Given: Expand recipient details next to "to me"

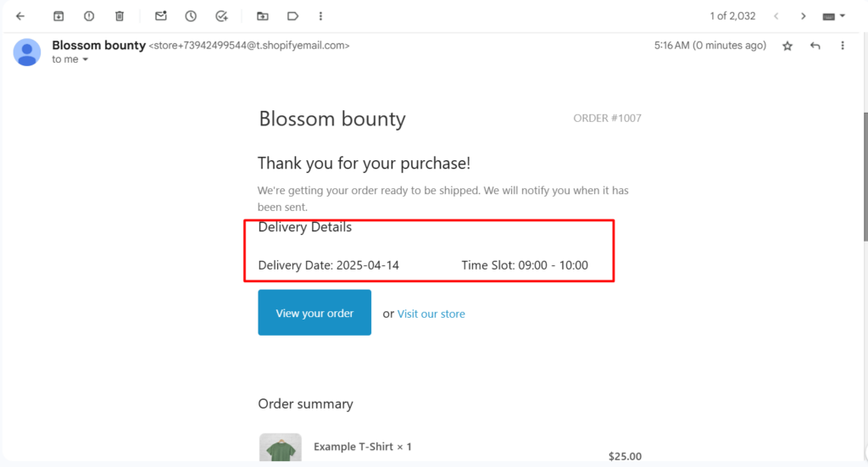Looking at the screenshot, I should pyautogui.click(x=86, y=60).
